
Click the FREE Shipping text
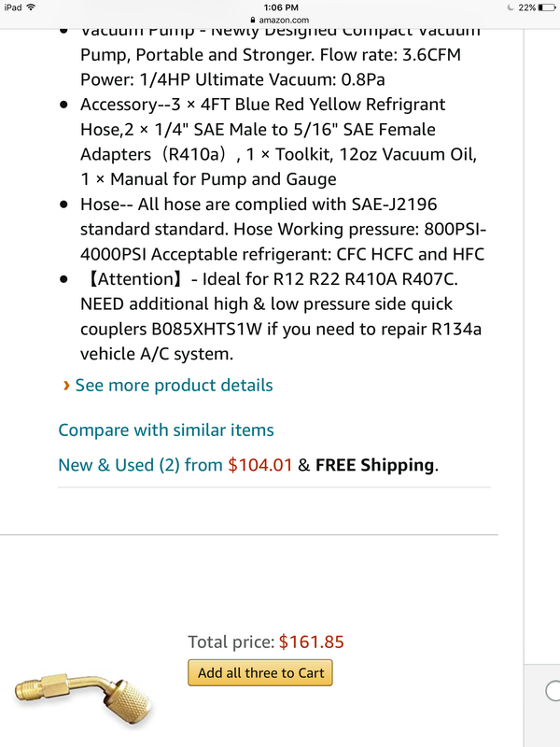[374, 464]
